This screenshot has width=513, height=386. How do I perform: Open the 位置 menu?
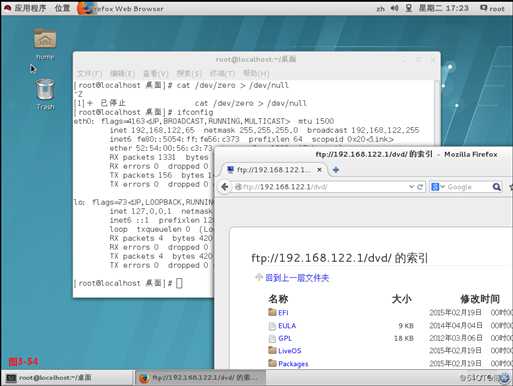62,8
